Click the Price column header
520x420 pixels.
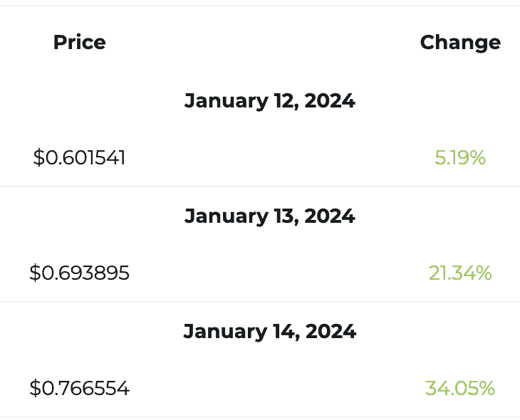[x=80, y=43]
